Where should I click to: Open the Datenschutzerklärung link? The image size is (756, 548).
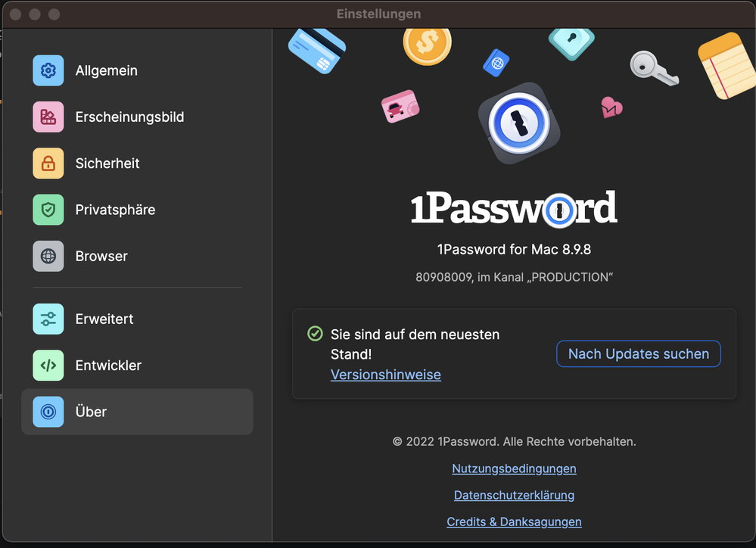point(514,495)
